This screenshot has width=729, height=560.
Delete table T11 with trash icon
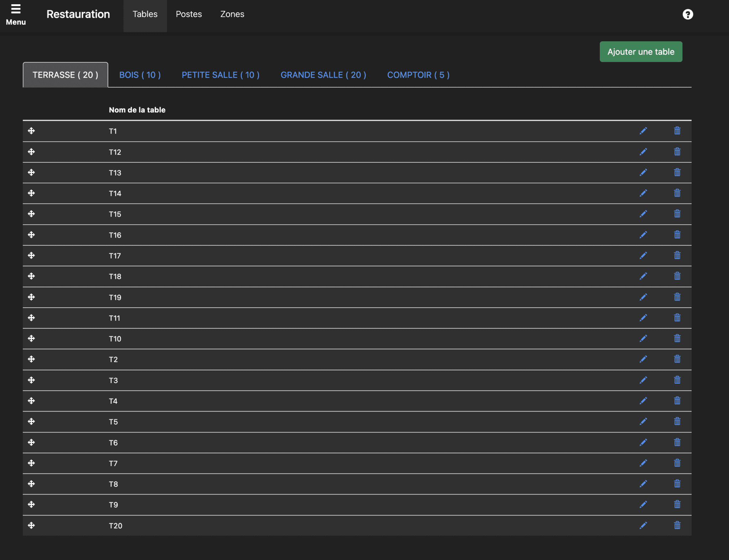coord(677,318)
